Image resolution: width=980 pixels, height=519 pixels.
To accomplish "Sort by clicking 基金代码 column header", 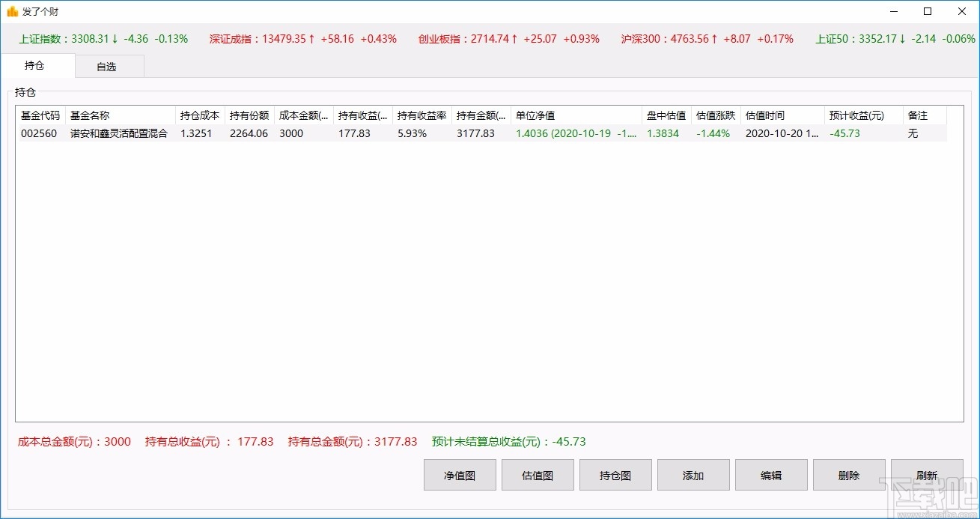I will 39,115.
